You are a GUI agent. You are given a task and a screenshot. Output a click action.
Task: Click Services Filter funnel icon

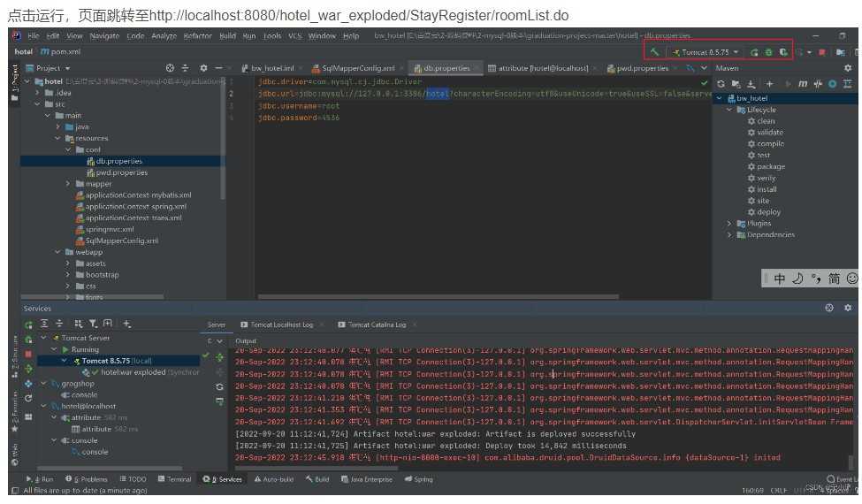(x=94, y=324)
